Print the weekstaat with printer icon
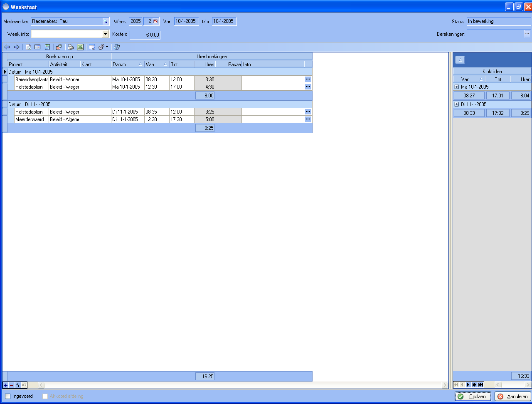The width and height of the screenshot is (532, 404). pyautogui.click(x=71, y=47)
